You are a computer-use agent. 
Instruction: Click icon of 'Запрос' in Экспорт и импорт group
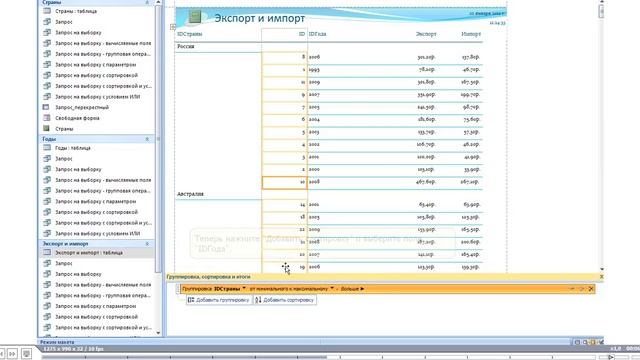47,263
